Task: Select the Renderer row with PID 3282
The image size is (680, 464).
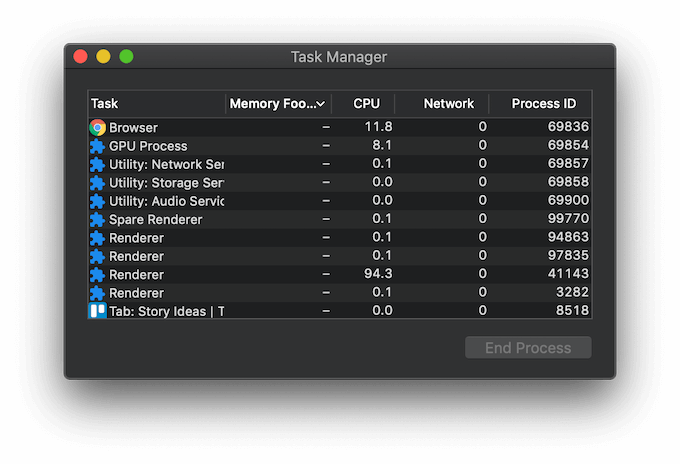Action: [340, 293]
